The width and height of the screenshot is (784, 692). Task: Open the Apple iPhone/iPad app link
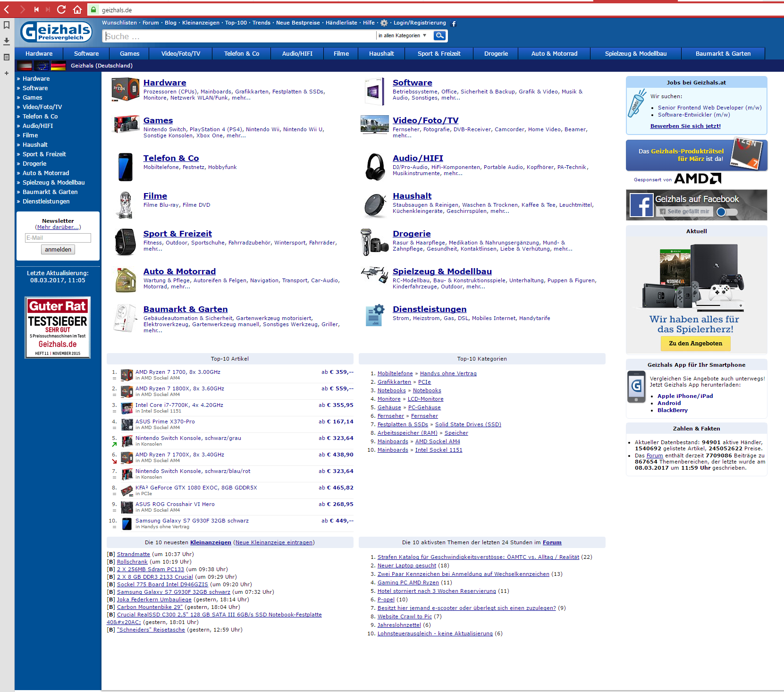point(685,396)
